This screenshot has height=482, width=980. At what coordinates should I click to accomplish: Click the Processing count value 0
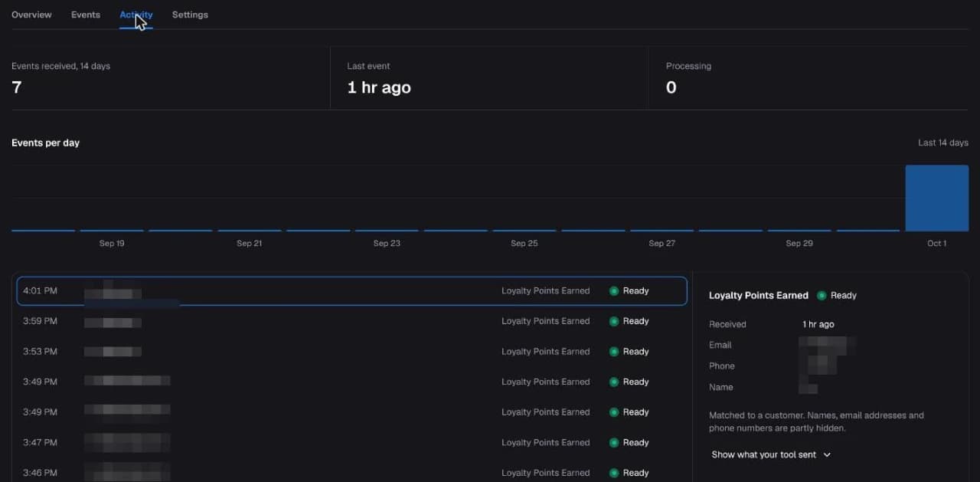pyautogui.click(x=671, y=87)
